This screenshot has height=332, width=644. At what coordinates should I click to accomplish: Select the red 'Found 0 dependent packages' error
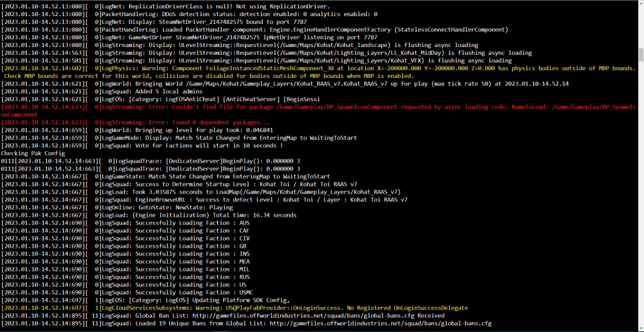pos(135,122)
